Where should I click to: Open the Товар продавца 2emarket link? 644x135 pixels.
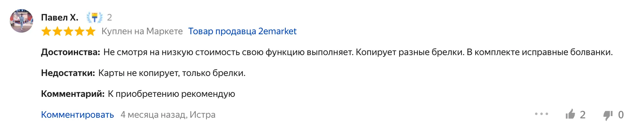coord(242,31)
